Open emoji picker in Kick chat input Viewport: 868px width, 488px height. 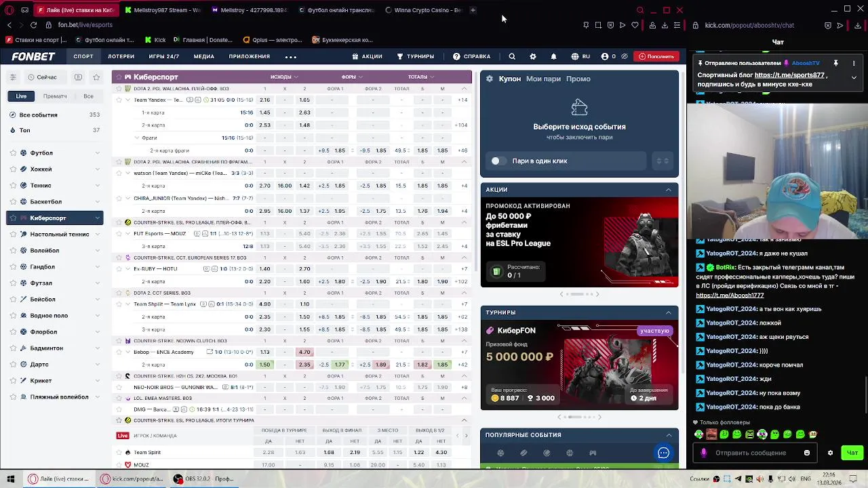click(806, 453)
